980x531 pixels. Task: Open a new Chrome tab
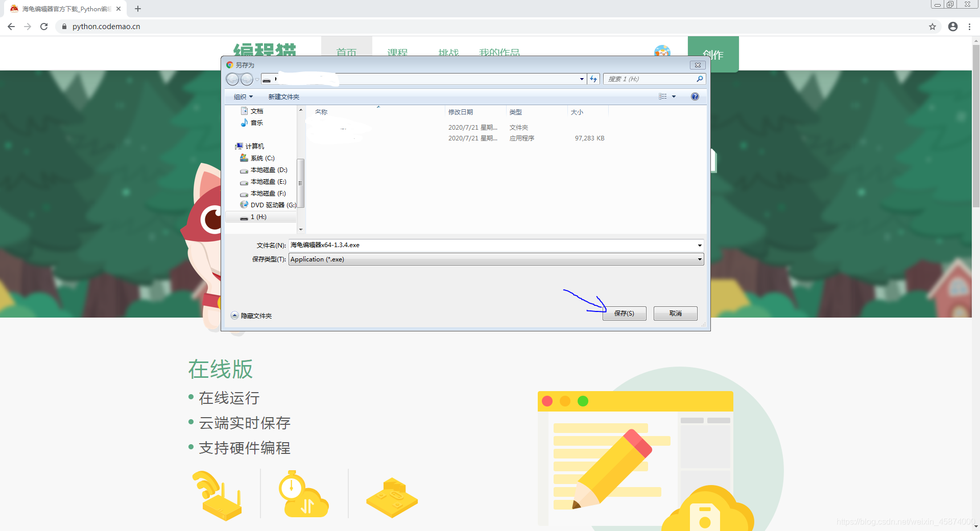[138, 9]
